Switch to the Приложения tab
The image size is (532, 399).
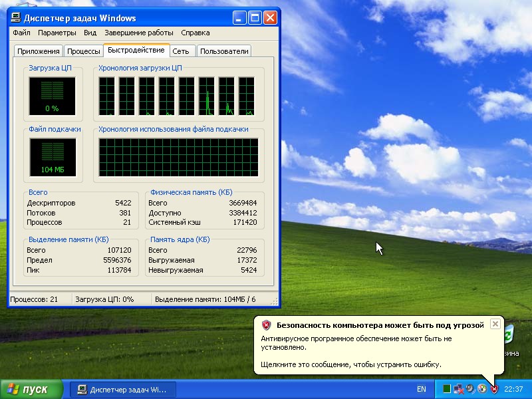[x=39, y=51]
